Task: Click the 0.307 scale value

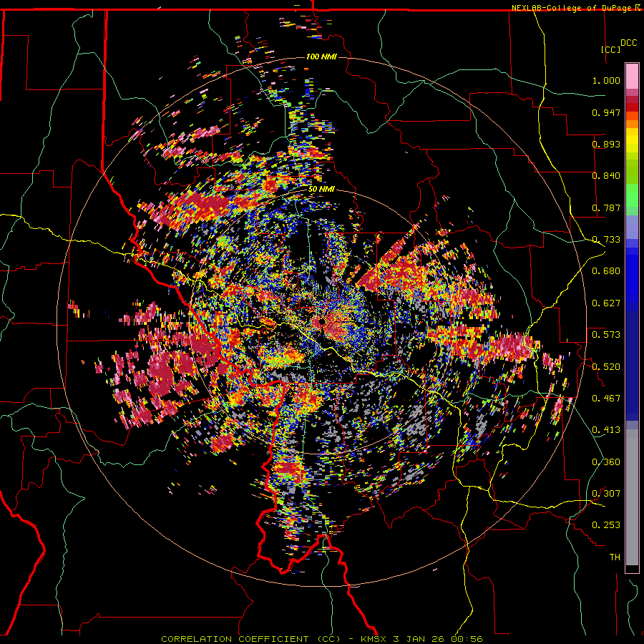Action: point(606,494)
